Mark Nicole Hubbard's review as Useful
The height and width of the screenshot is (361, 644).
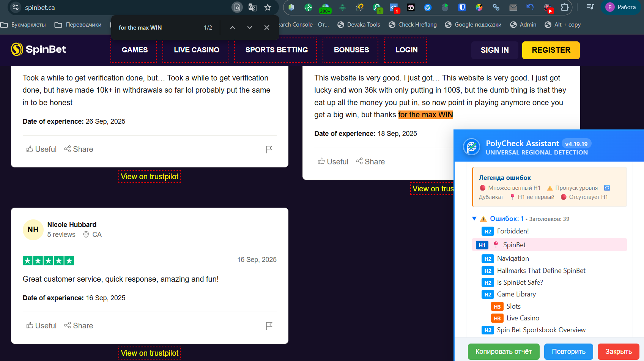41,326
